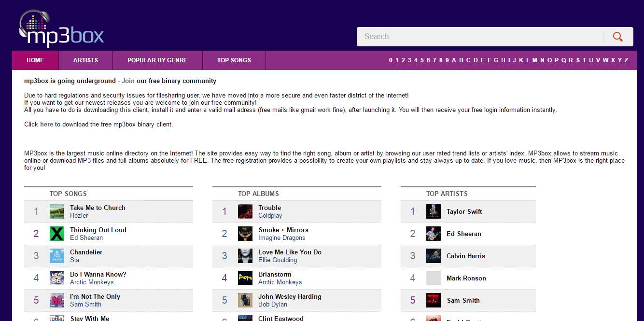Open the Take Me to Church song
Viewport: 644px width, 321px height.
coord(98,208)
